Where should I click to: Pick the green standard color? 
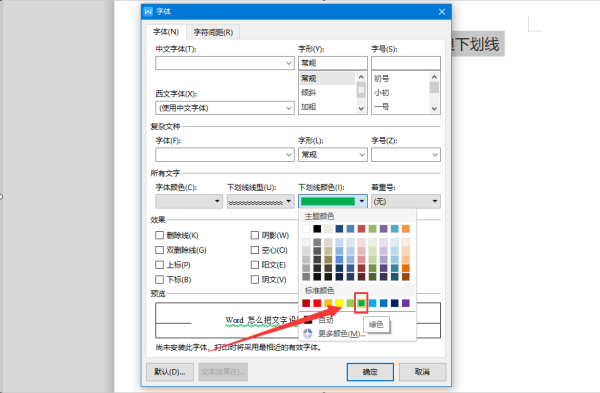point(361,303)
